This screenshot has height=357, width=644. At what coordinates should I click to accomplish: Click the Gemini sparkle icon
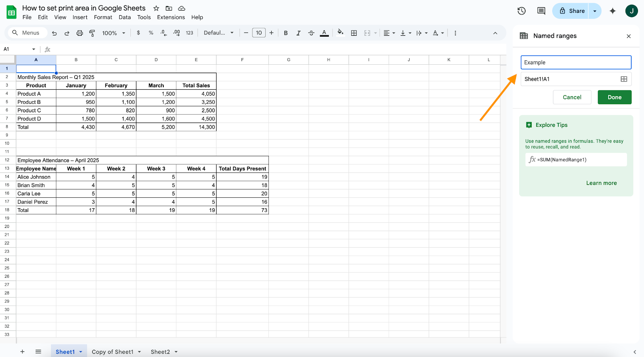[612, 11]
